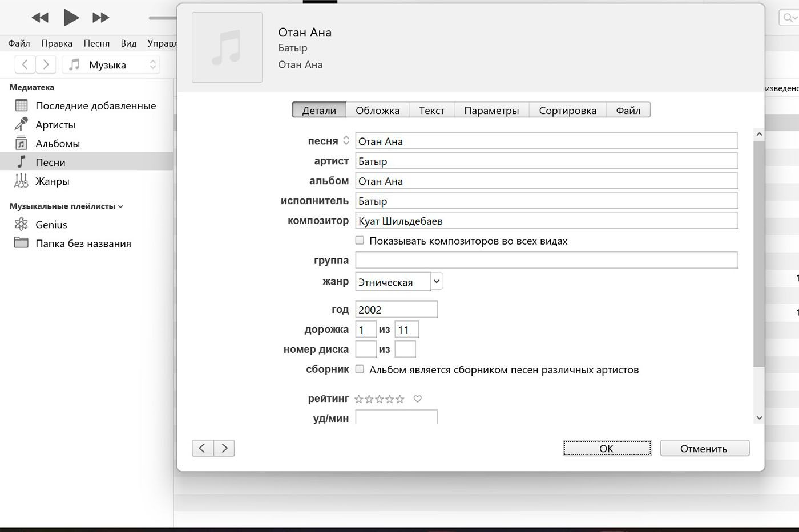Click the play button

(71, 18)
